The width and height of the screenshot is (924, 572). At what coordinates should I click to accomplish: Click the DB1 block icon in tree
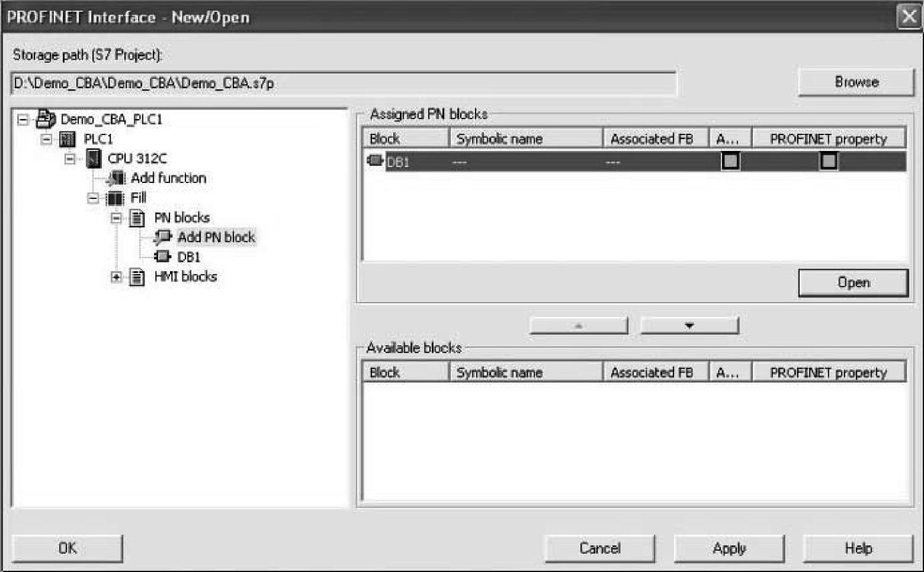pos(162,256)
